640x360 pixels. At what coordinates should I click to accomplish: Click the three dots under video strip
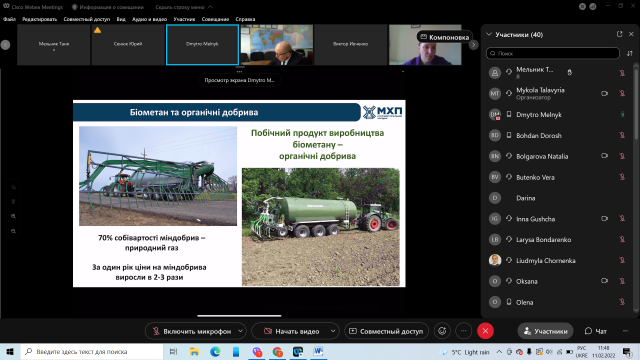click(239, 71)
